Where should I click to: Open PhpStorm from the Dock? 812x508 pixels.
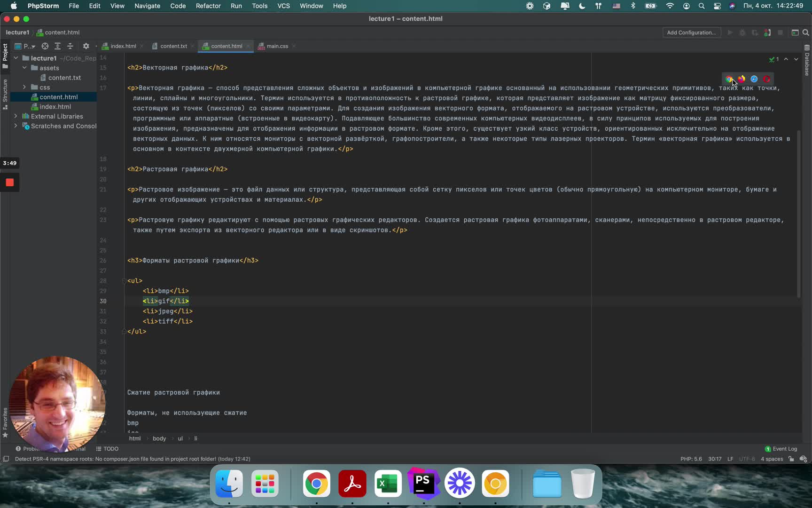tap(423, 483)
